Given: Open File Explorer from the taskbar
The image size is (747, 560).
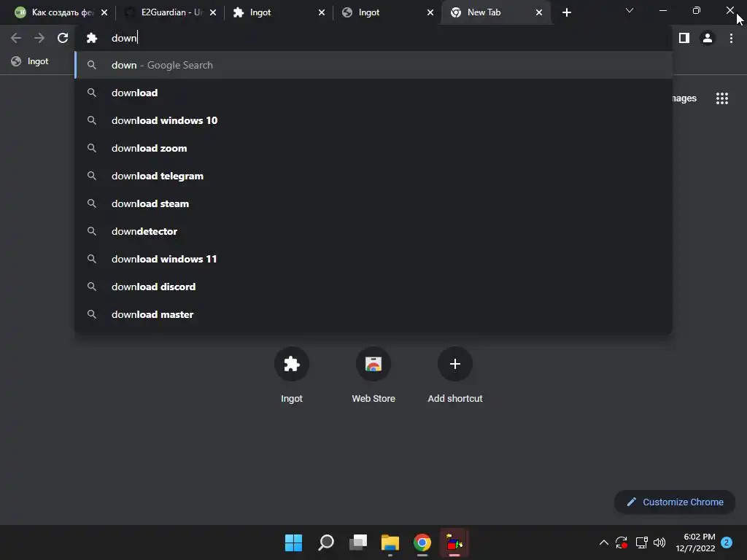Looking at the screenshot, I should point(390,542).
